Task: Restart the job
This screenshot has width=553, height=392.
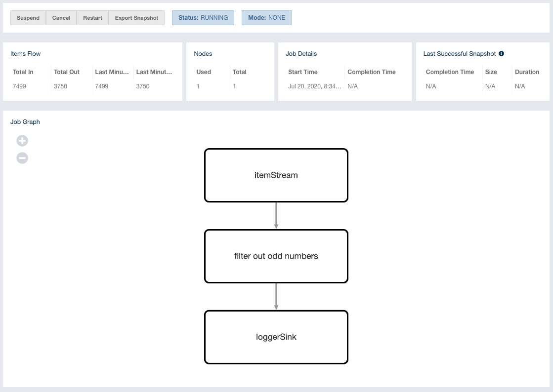Action: 92,18
